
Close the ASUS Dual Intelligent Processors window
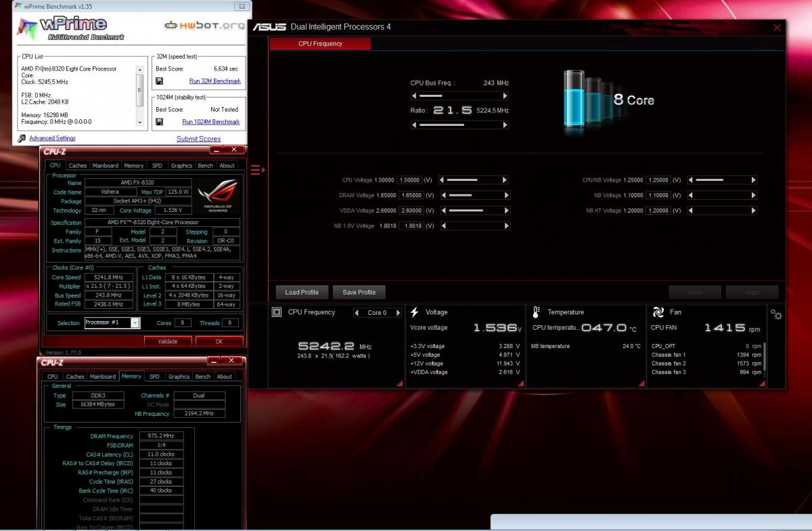(x=777, y=28)
